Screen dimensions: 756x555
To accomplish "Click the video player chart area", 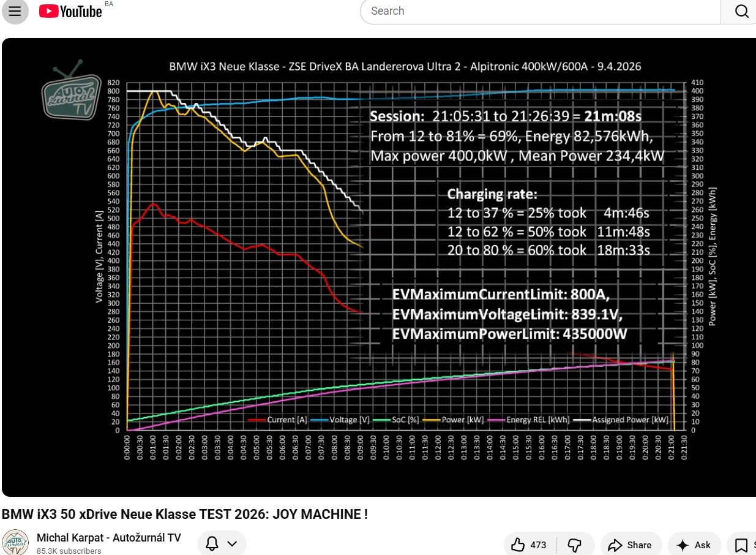I will [379, 267].
